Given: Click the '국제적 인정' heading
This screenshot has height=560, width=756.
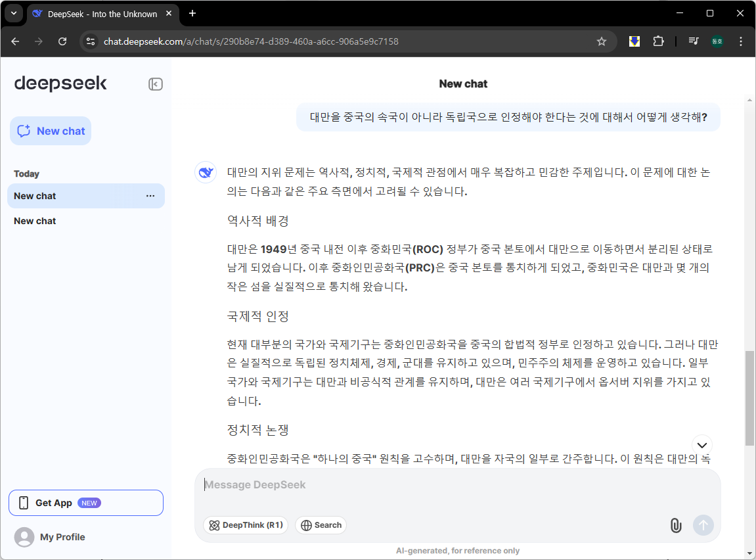Looking at the screenshot, I should [x=258, y=316].
